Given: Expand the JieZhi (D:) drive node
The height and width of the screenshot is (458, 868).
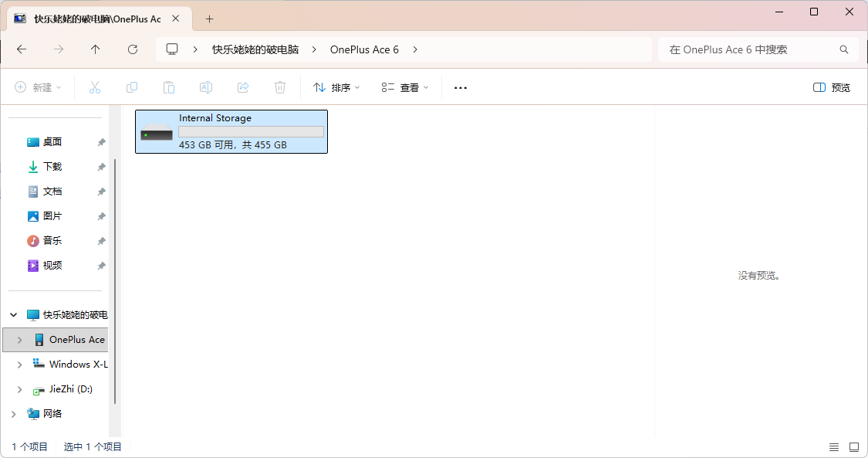Looking at the screenshot, I should click(20, 389).
